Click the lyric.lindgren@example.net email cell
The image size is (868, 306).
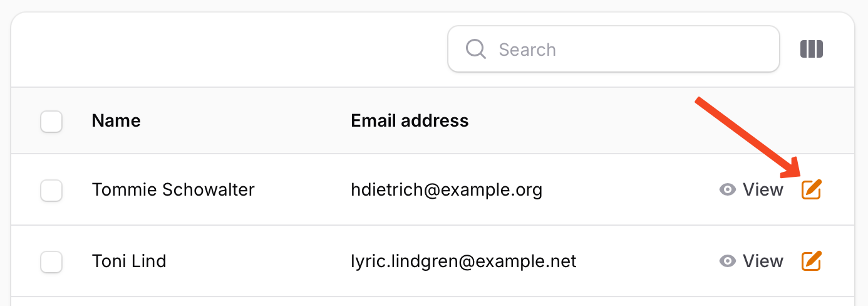(x=463, y=261)
